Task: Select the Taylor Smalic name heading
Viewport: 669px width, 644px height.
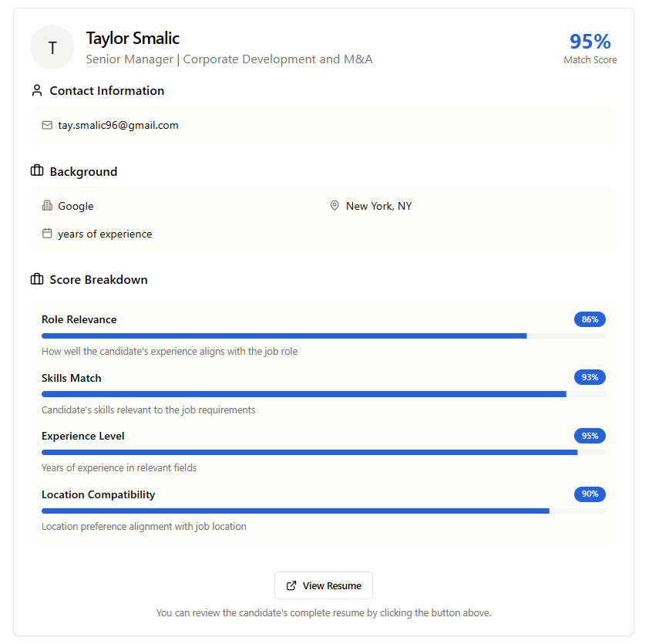Action: click(x=133, y=38)
